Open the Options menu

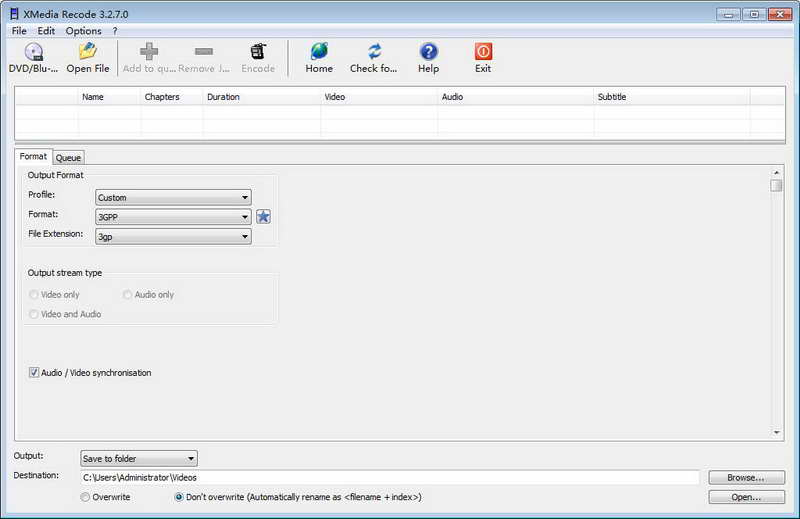tap(83, 31)
